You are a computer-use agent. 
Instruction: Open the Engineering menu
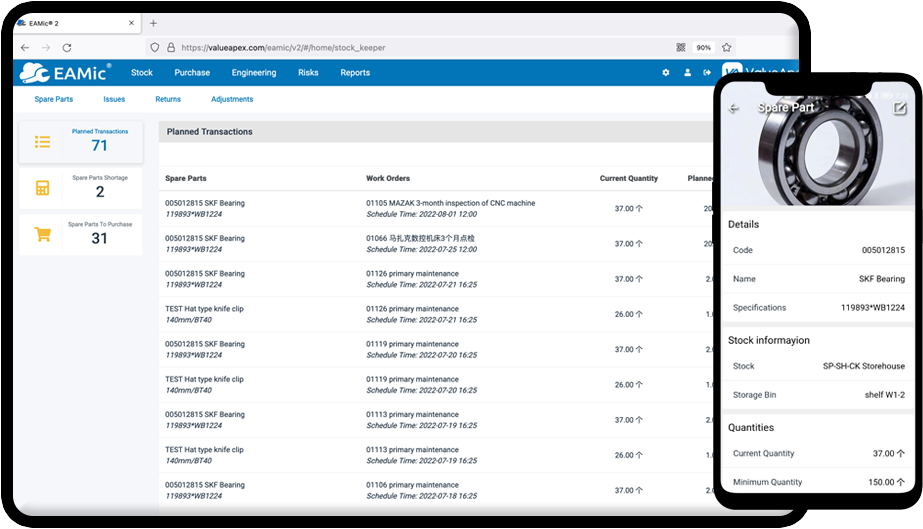click(x=254, y=73)
